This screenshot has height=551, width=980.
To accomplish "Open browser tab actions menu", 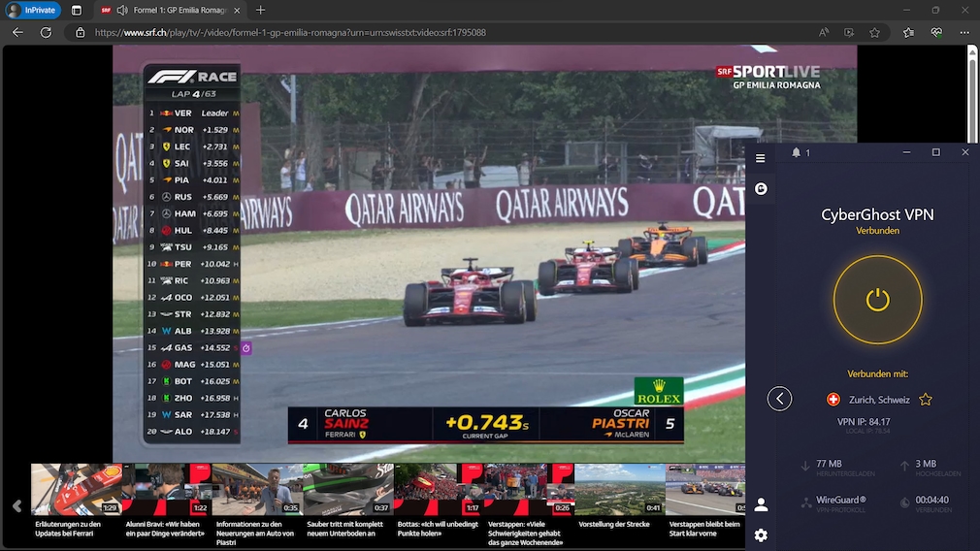I will [77, 10].
